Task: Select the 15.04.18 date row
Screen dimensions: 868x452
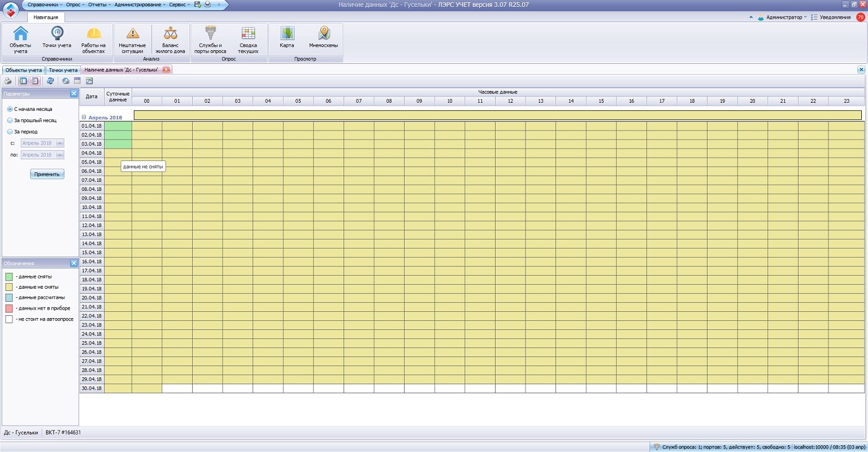Action: pyautogui.click(x=92, y=253)
